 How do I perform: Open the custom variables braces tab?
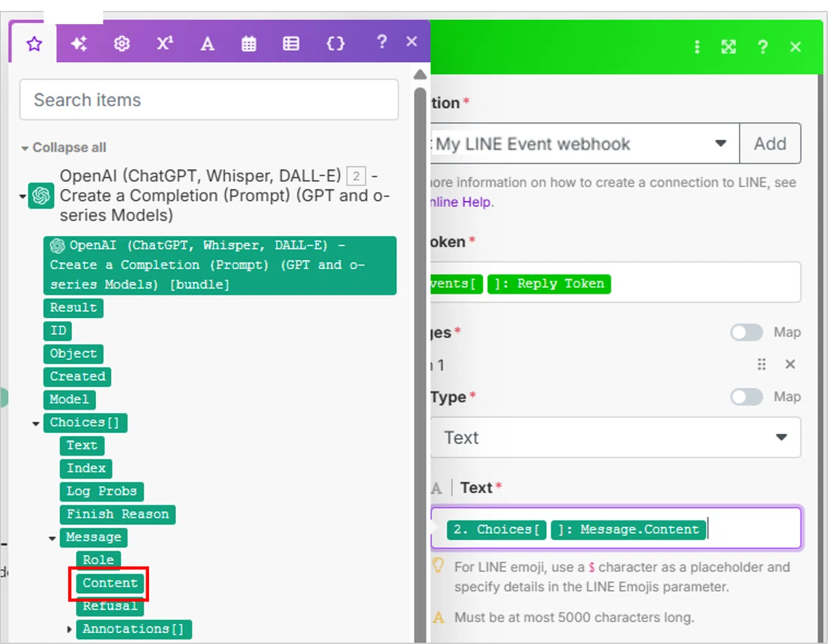click(x=335, y=44)
